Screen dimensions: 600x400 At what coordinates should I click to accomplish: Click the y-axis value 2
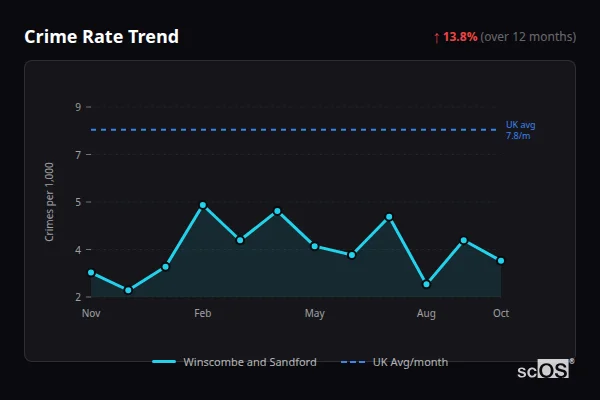click(78, 297)
